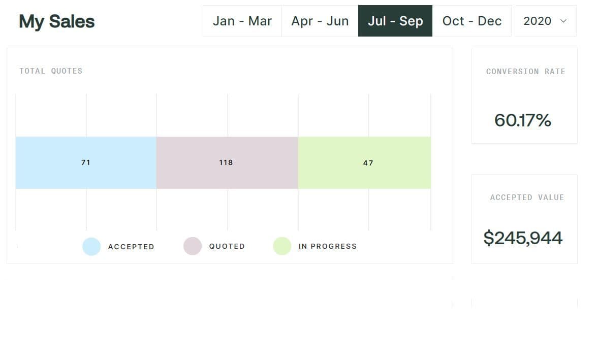Click the $245,944 accepted value figure

523,238
